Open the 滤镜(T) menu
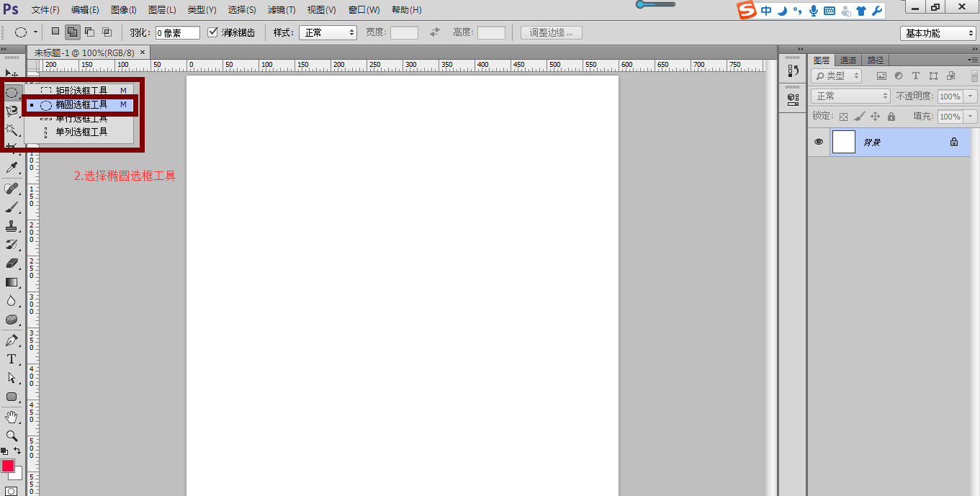 (282, 10)
